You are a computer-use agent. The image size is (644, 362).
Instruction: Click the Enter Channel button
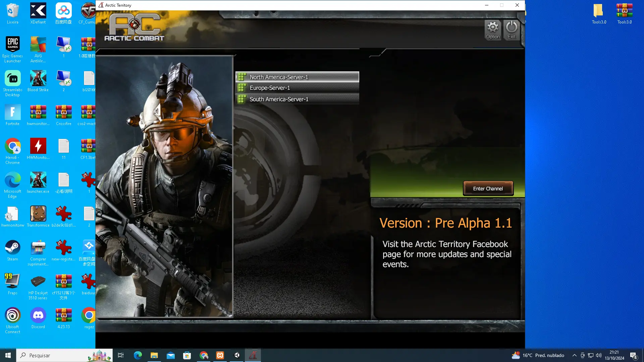(488, 188)
